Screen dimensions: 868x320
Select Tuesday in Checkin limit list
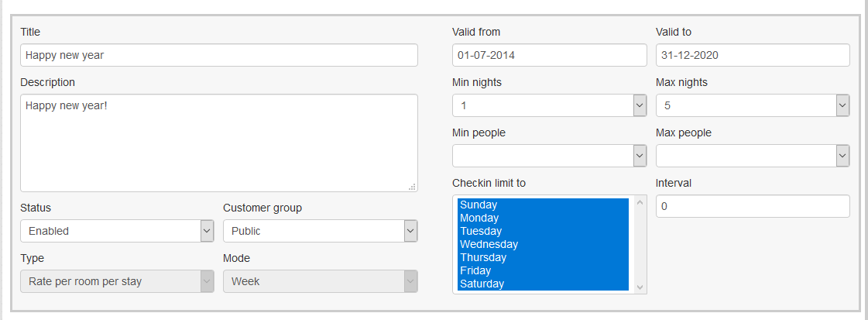542,231
